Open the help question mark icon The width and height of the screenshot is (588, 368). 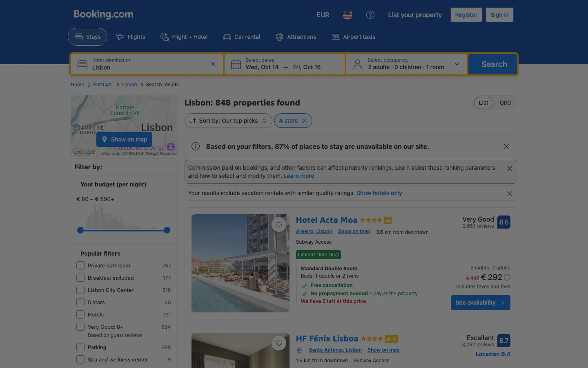tap(370, 15)
